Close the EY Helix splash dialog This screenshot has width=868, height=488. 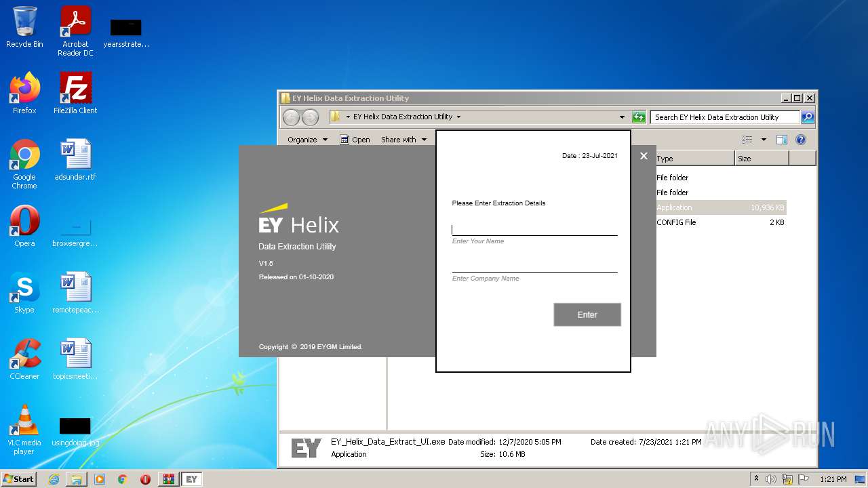tap(644, 156)
